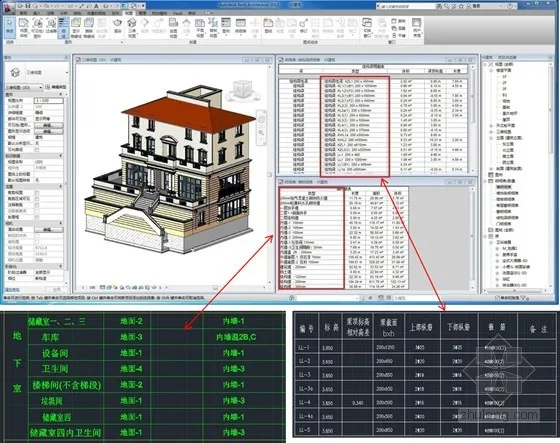Screen dimensions: 560x443
Task: Click Edit button for Visibility/Graphics Overrides
Action: 49,125
